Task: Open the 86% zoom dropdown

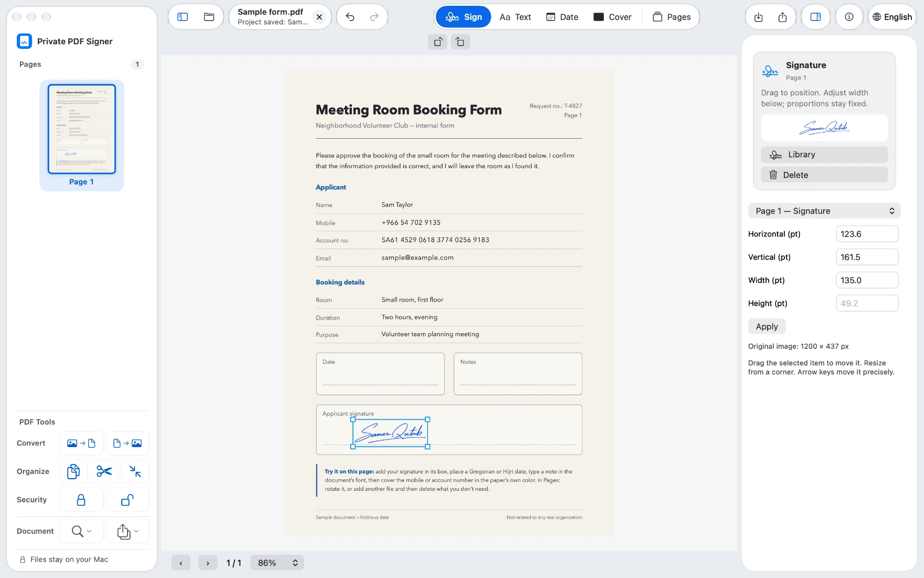Action: point(277,563)
